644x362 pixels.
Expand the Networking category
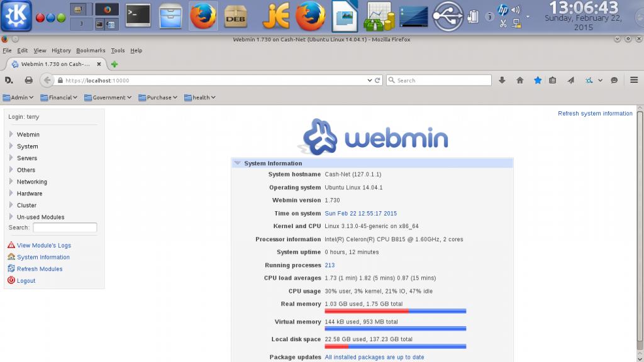point(31,182)
